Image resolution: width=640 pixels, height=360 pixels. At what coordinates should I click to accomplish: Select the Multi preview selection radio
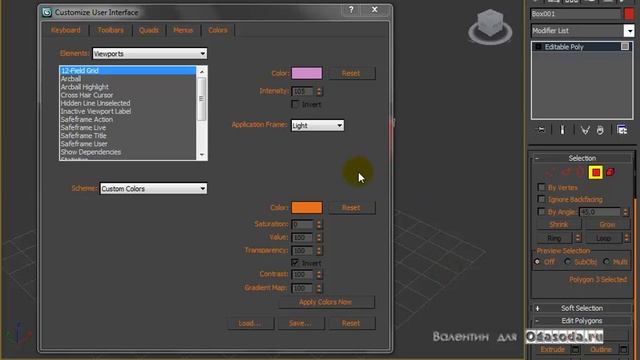pyautogui.click(x=606, y=262)
